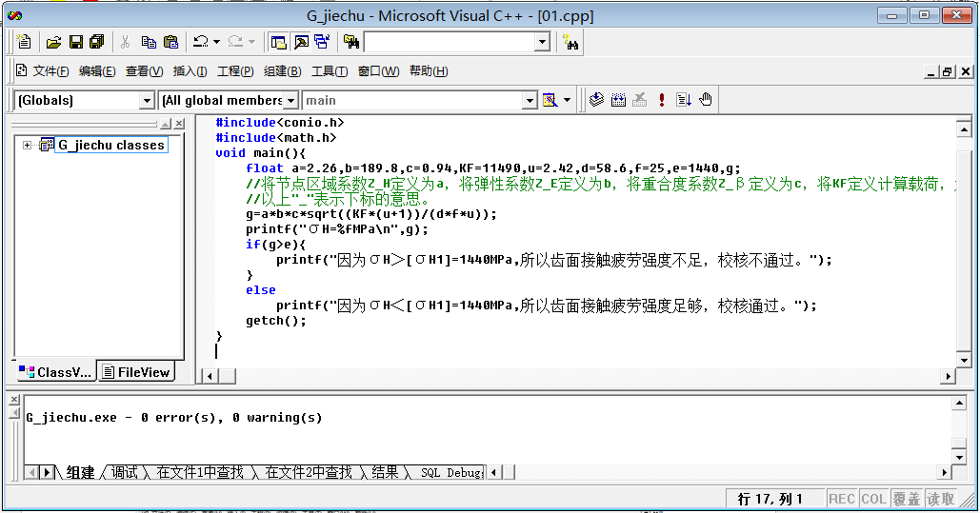
Task: Click the editor horizontal scrollbar right arrow
Action: tap(947, 377)
